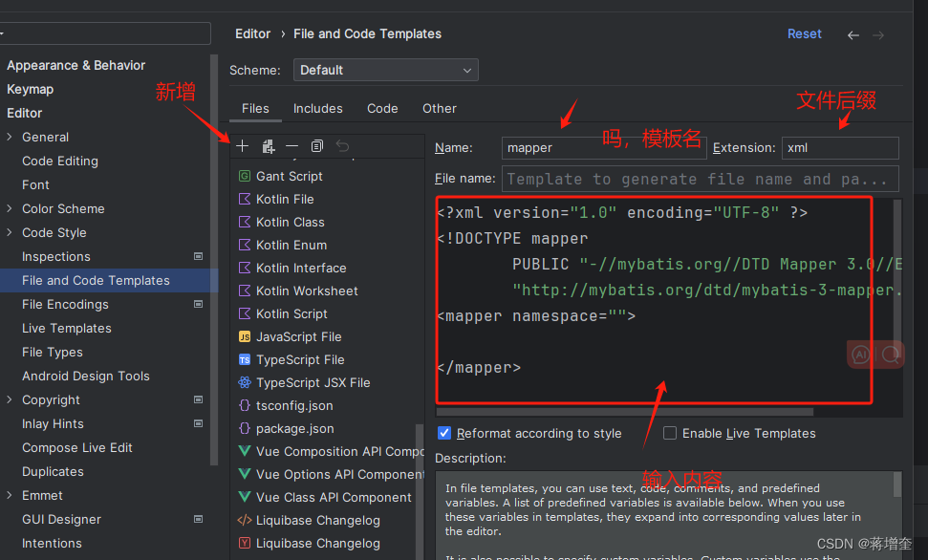Select Android Design Tools settings
This screenshot has width=928, height=560.
click(x=86, y=376)
